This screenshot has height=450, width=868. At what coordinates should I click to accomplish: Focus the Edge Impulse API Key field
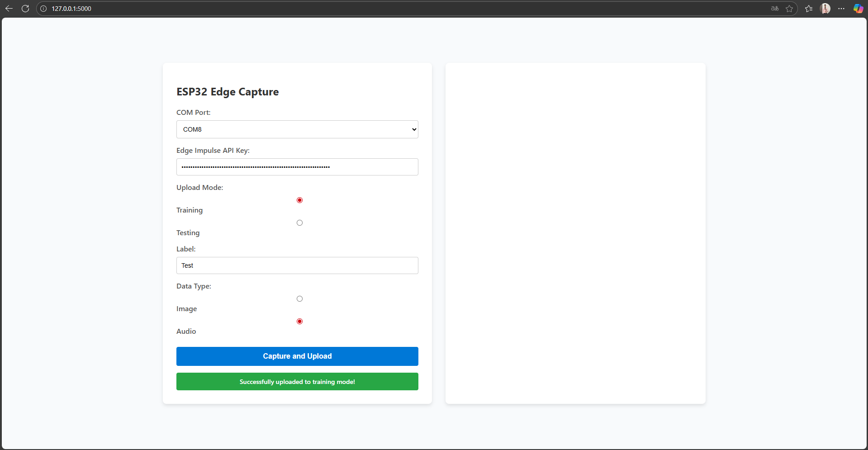pos(297,167)
